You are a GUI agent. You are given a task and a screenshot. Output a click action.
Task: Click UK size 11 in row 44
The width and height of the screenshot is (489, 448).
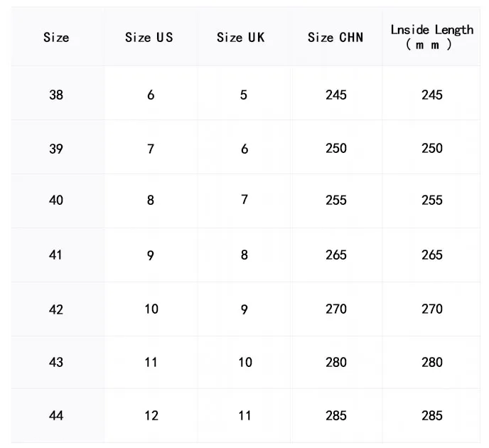tap(244, 415)
